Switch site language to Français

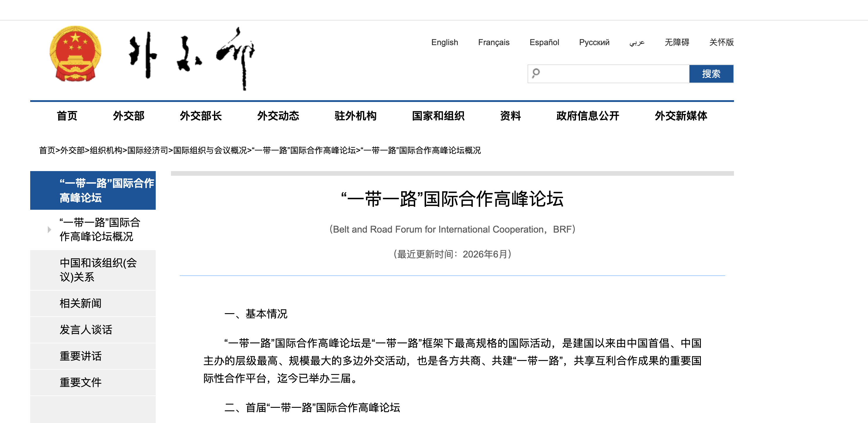494,42
